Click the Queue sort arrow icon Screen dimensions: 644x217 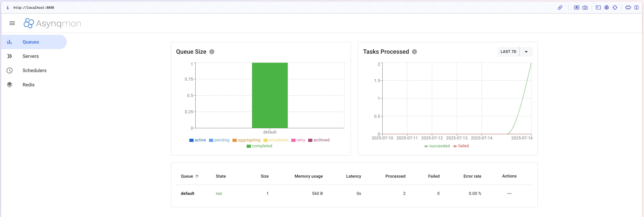[197, 176]
